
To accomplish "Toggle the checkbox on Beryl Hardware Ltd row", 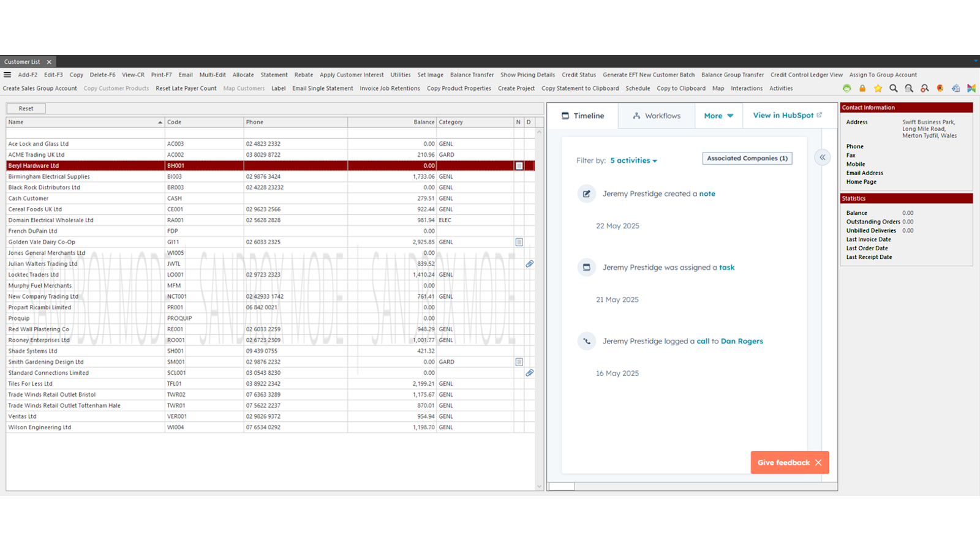I will tap(518, 165).
